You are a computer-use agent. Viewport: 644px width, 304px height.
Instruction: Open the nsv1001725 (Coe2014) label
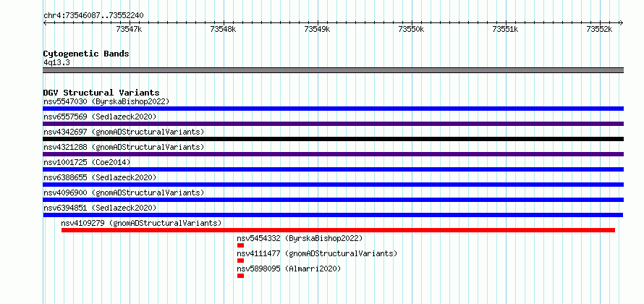(x=87, y=162)
